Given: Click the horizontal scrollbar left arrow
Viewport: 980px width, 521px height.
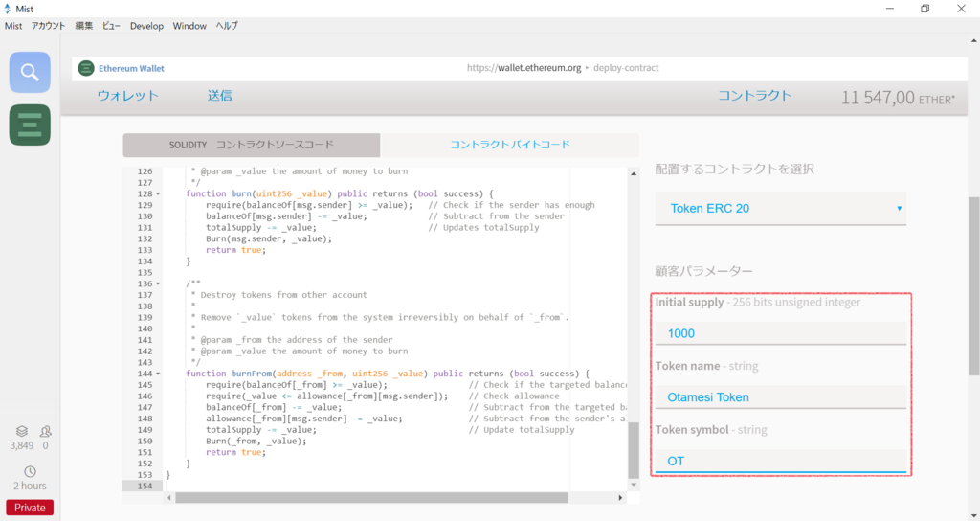Looking at the screenshot, I should pos(169,498).
